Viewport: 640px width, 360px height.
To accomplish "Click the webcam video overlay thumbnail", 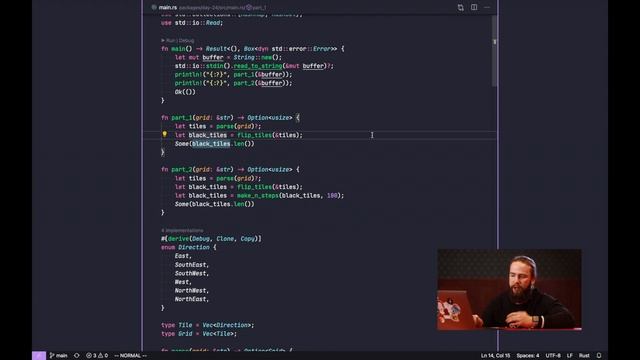I will coord(509,289).
